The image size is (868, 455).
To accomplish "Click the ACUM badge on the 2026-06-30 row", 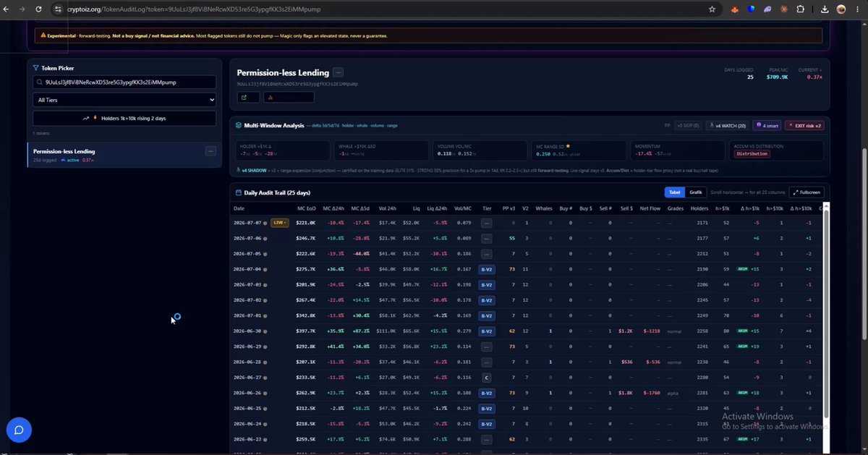I will pyautogui.click(x=743, y=331).
